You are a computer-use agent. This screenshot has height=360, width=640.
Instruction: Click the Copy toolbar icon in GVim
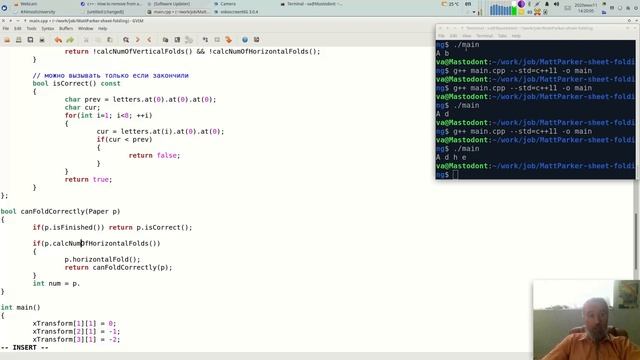[98, 40]
